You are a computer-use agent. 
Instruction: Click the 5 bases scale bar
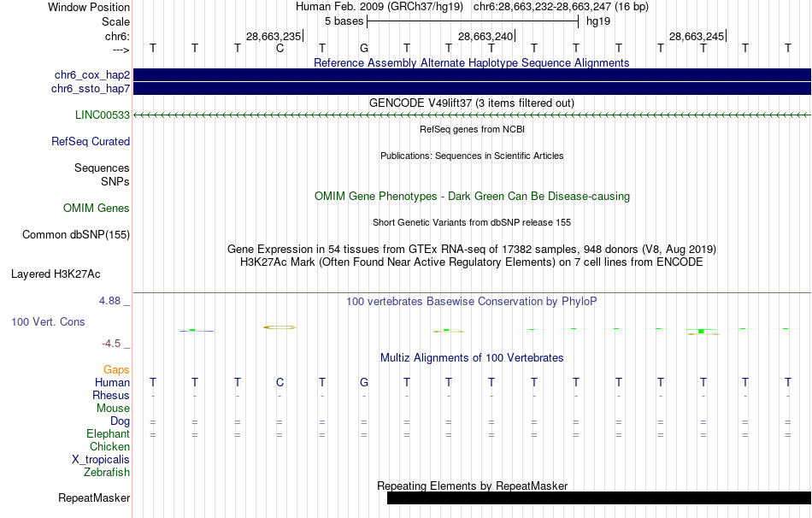(x=473, y=21)
